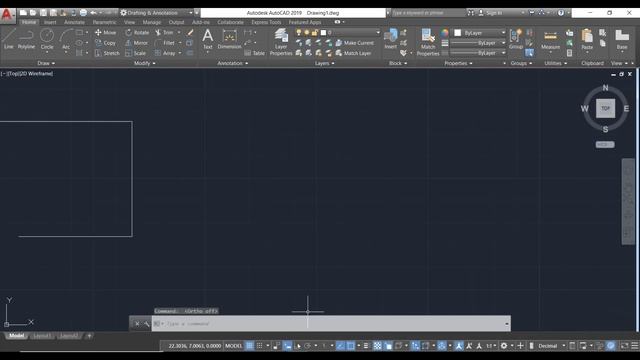Select the Dimension tool
Screen dimensions: 640x360
pyautogui.click(x=229, y=39)
